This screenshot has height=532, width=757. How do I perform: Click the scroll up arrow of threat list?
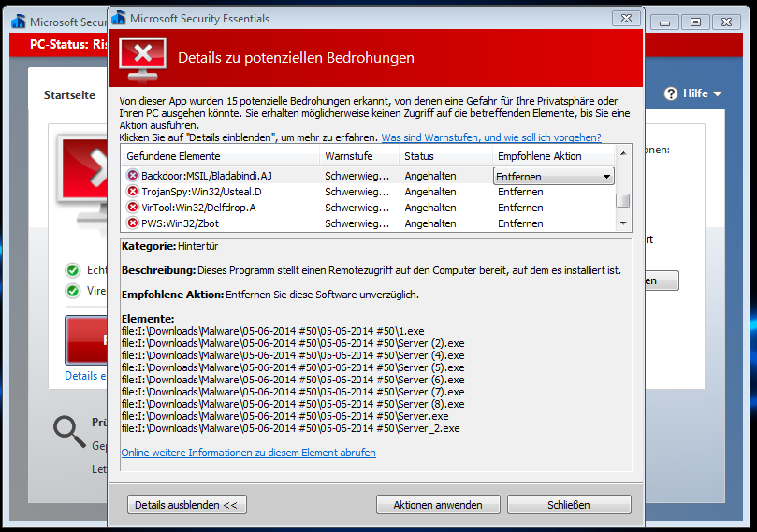[x=623, y=153]
